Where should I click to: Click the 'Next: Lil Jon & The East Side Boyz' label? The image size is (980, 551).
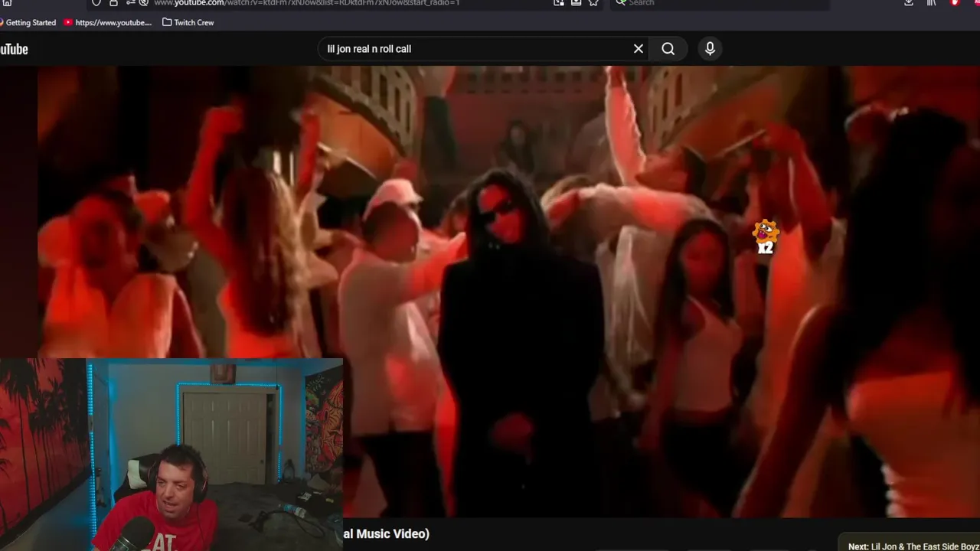tap(913, 546)
